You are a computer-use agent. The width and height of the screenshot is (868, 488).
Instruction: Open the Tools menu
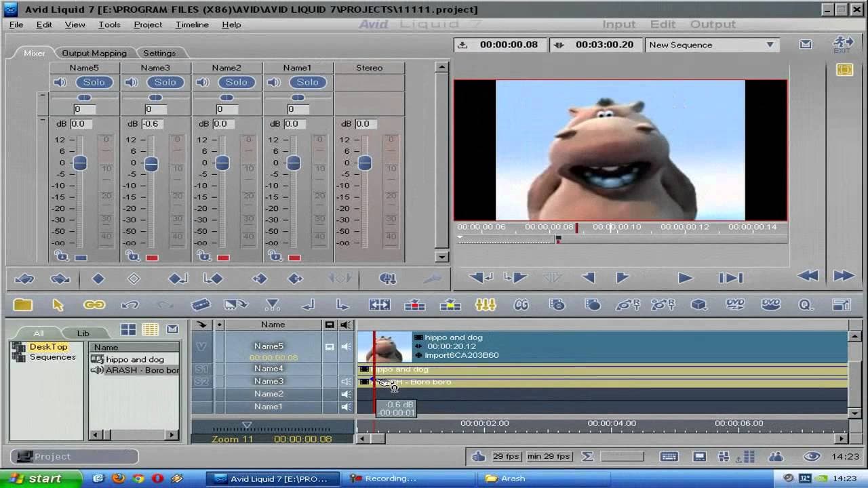pos(109,24)
